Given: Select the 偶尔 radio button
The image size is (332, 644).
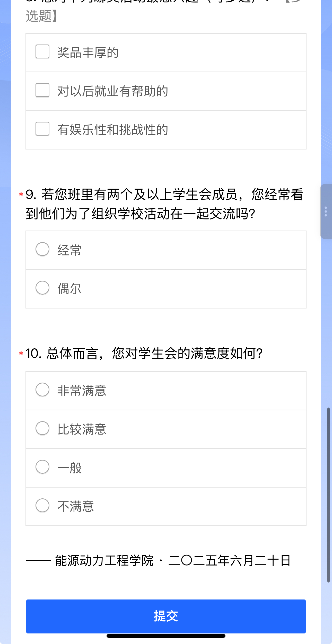Looking at the screenshot, I should (x=42, y=288).
